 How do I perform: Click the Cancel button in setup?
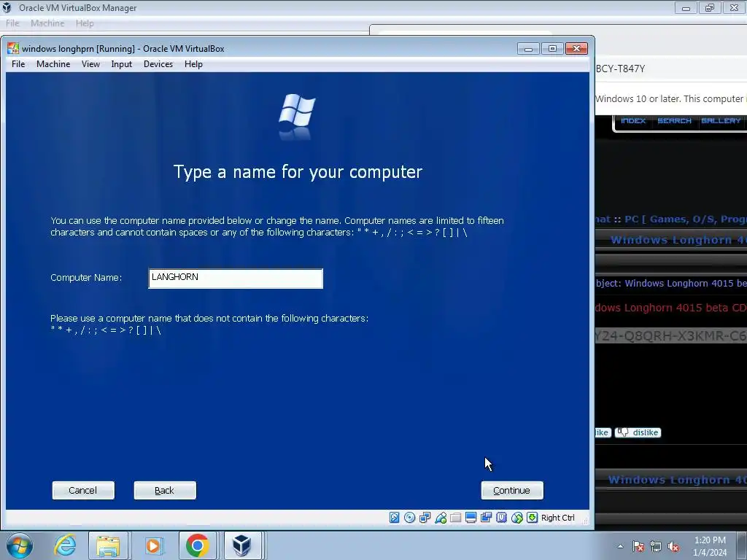click(83, 491)
